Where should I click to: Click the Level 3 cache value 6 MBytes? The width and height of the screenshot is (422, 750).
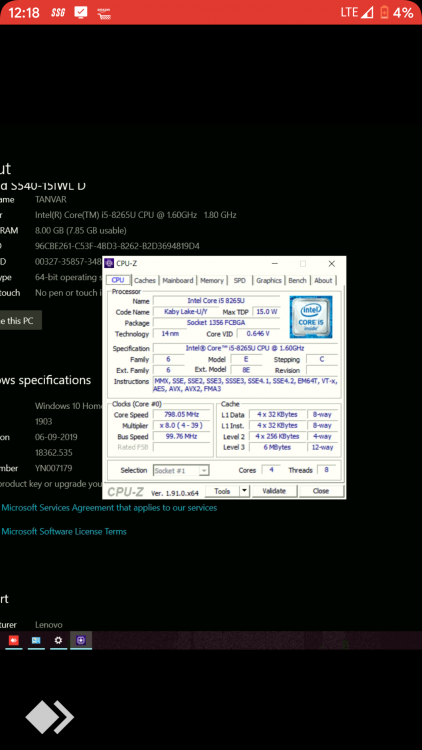tap(277, 448)
